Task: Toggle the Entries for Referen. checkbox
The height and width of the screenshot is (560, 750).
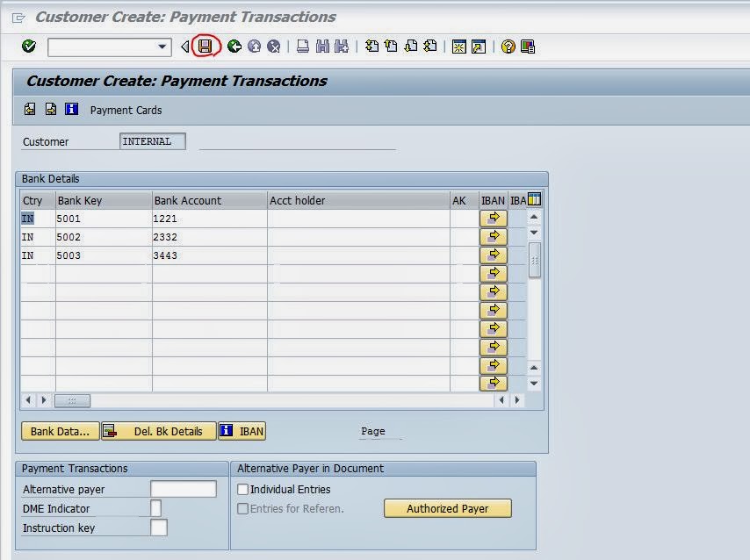Action: (243, 508)
